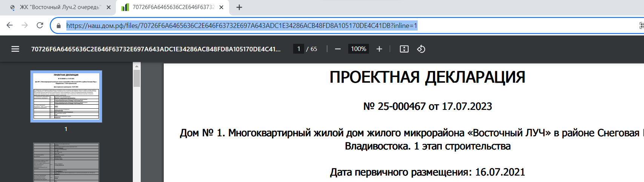This screenshot has width=644, height=182.
Task: Select the page 1 thumbnail
Action: coord(66,96)
